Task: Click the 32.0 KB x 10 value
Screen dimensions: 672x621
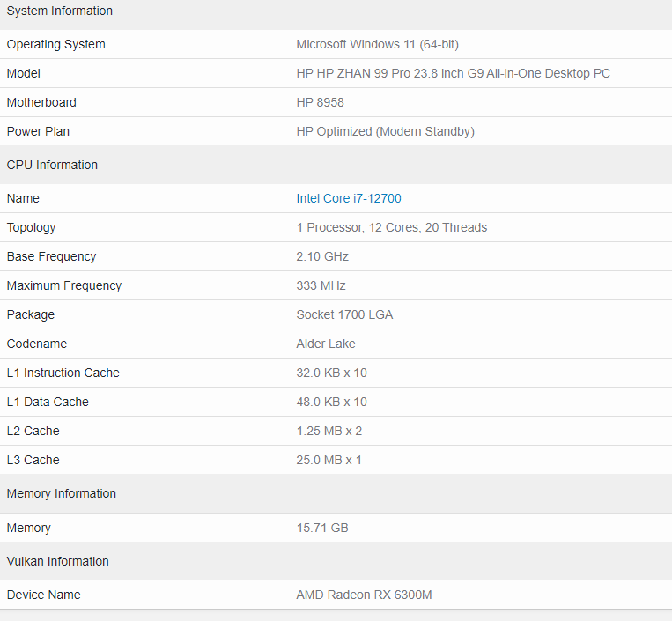Action: tap(331, 373)
